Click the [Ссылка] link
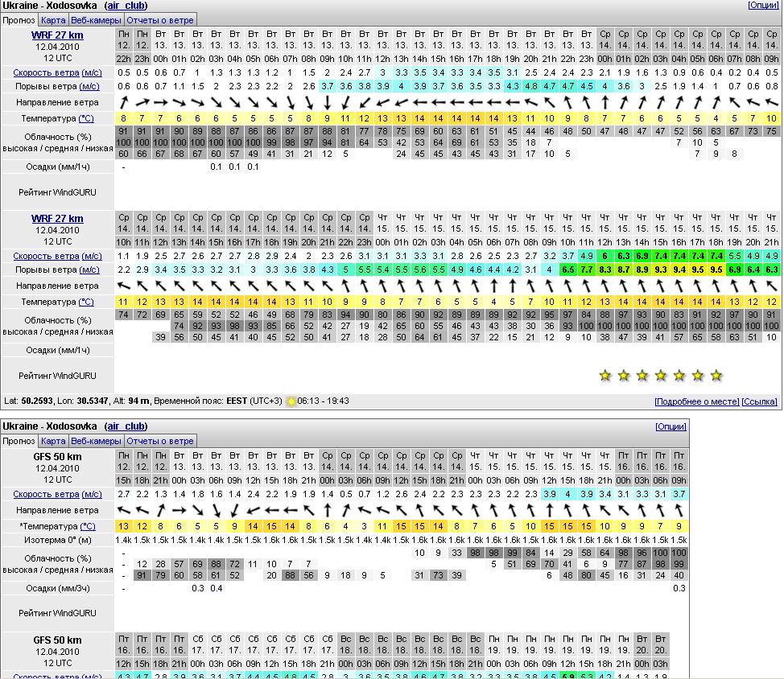784x679 pixels. tap(759, 401)
